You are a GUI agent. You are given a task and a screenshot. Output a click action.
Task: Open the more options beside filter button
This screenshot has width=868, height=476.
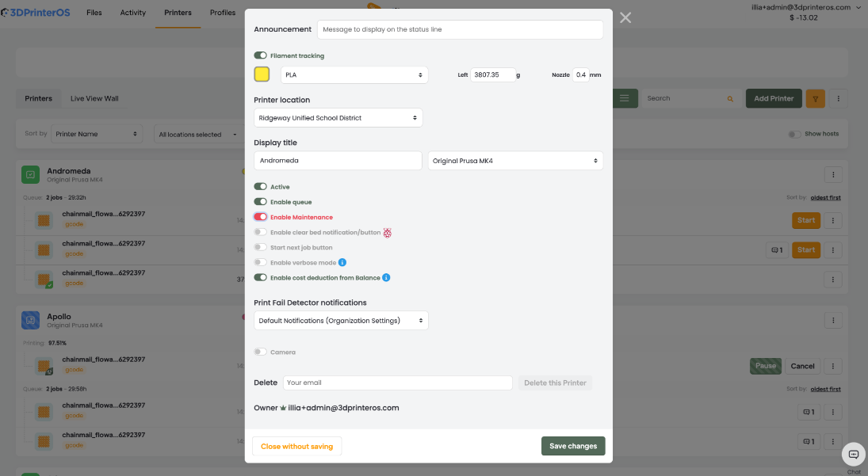pos(838,98)
